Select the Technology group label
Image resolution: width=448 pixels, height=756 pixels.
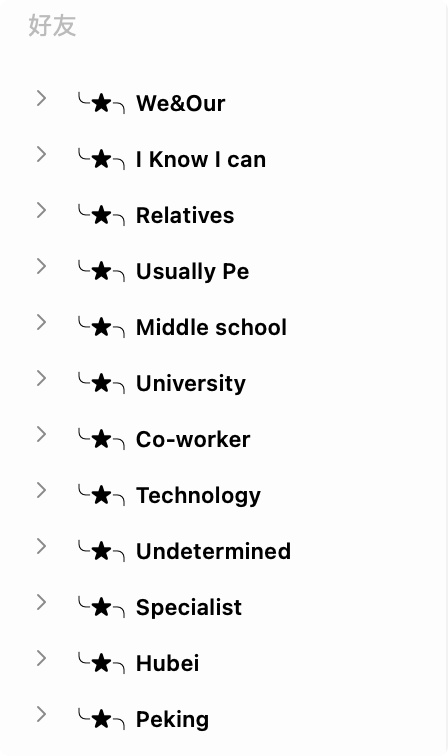click(x=198, y=496)
